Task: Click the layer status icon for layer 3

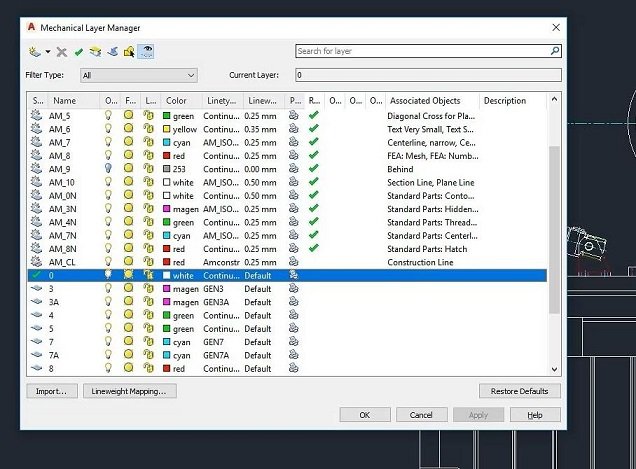Action: (37, 288)
